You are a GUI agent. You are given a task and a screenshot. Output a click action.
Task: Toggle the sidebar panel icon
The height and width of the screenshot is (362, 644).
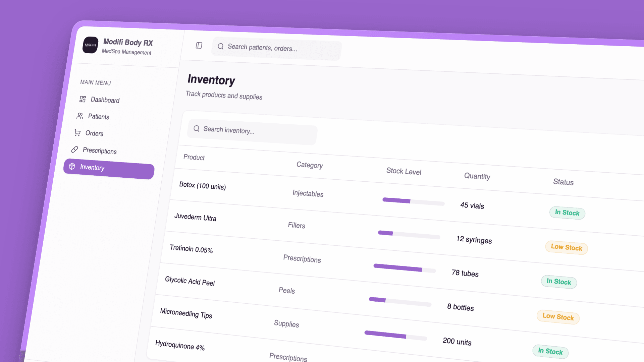click(x=199, y=45)
